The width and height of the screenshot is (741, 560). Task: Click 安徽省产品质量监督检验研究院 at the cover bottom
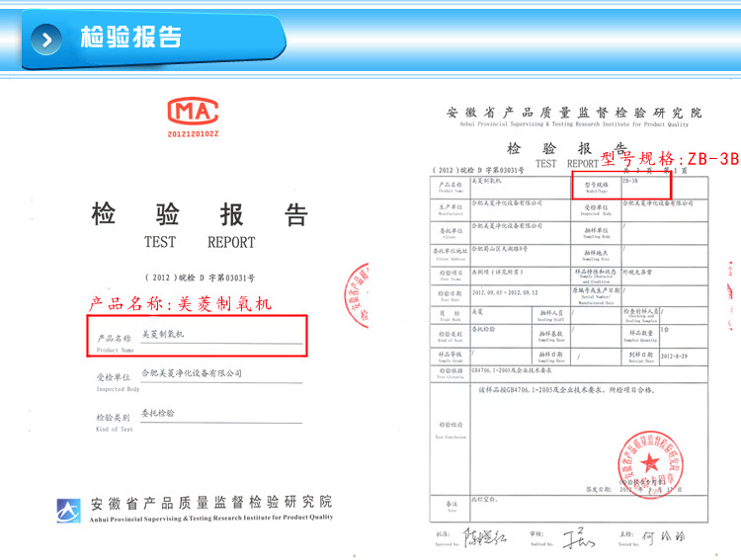pos(211,503)
